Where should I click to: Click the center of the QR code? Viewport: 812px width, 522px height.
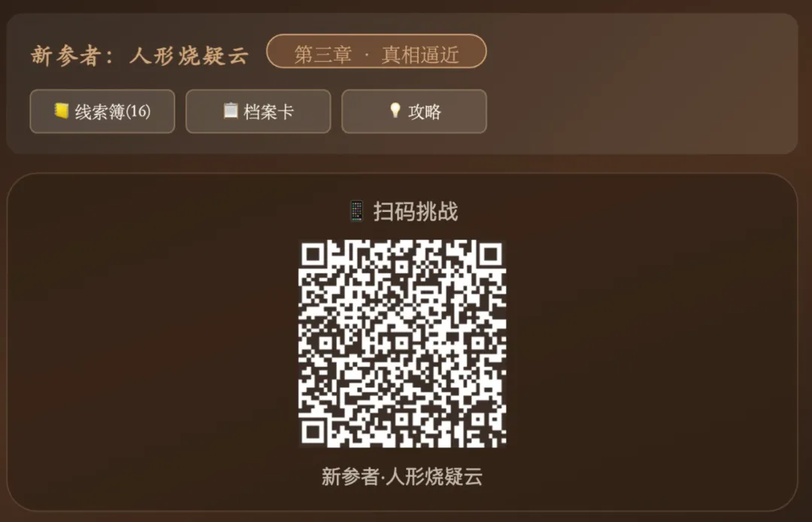(402, 343)
